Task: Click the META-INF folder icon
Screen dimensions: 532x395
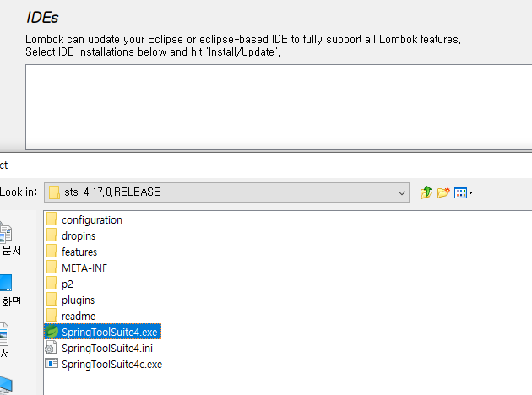Action: pyautogui.click(x=52, y=268)
